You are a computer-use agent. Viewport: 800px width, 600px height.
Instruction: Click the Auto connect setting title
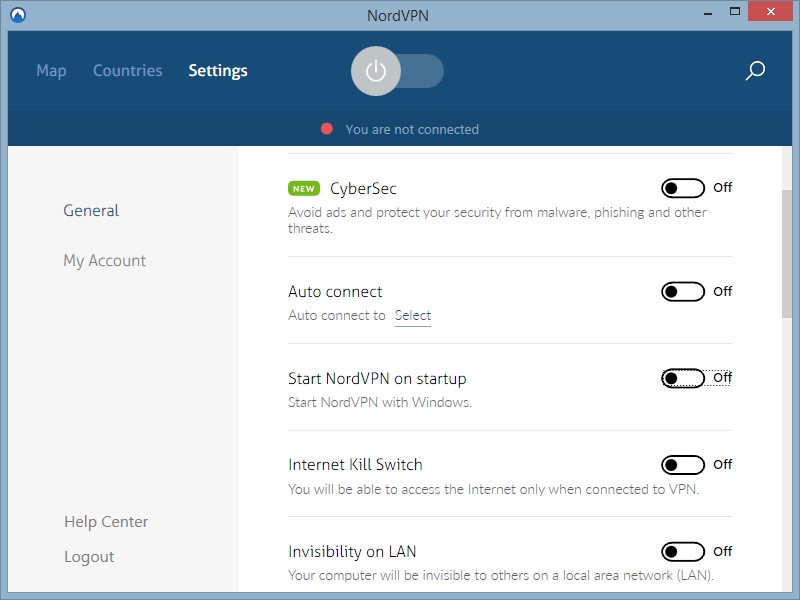[x=335, y=291]
